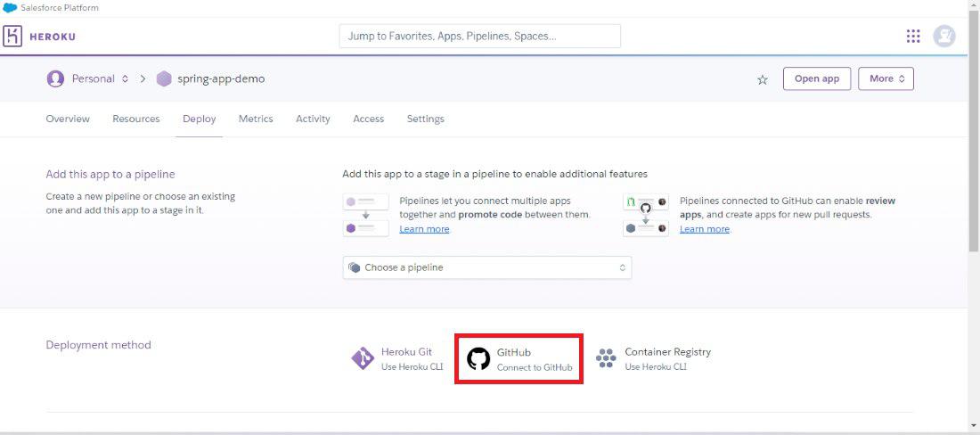Click the Personal account avatar icon
980x435 pixels.
pyautogui.click(x=55, y=78)
